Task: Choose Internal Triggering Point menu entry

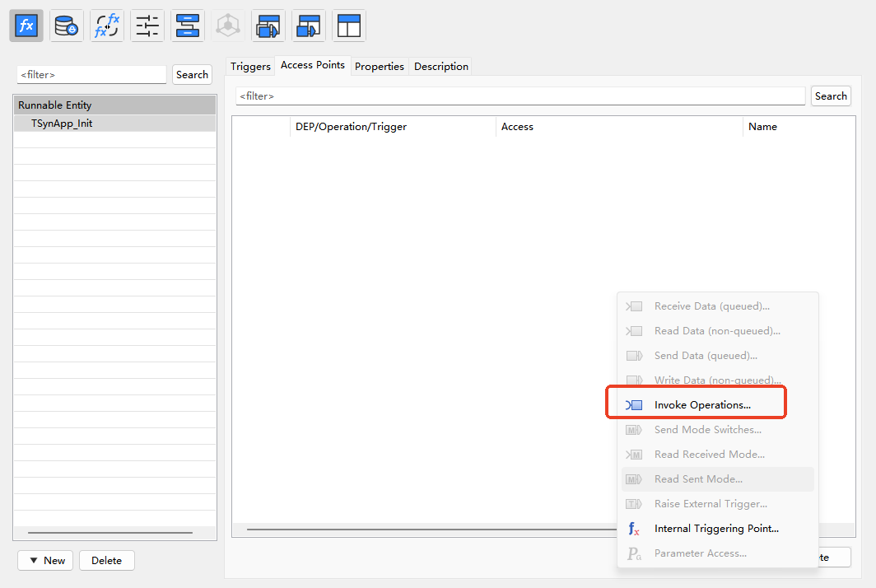Action: [716, 529]
